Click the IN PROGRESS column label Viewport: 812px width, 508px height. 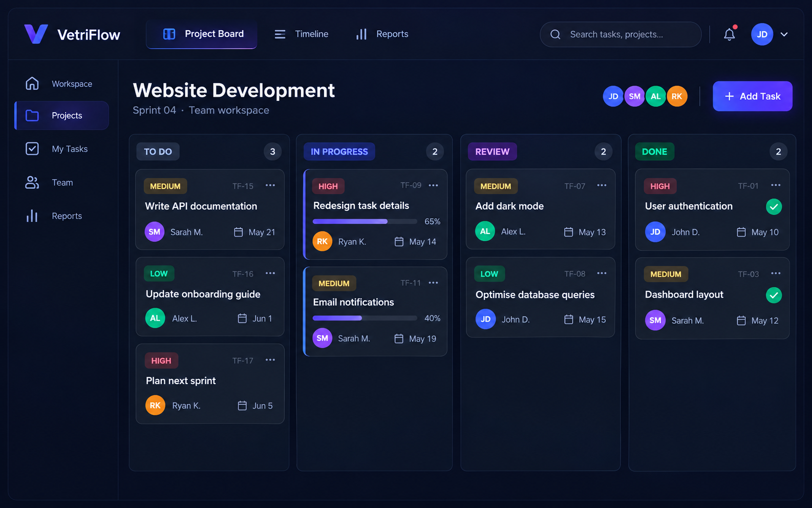[339, 152]
